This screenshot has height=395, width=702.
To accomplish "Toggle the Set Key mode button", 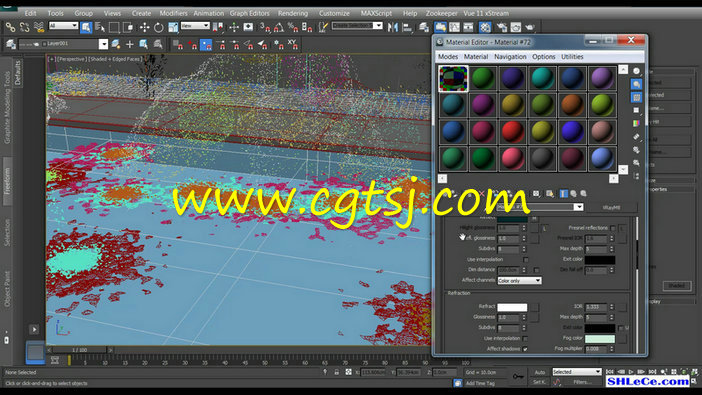I will pyautogui.click(x=539, y=382).
